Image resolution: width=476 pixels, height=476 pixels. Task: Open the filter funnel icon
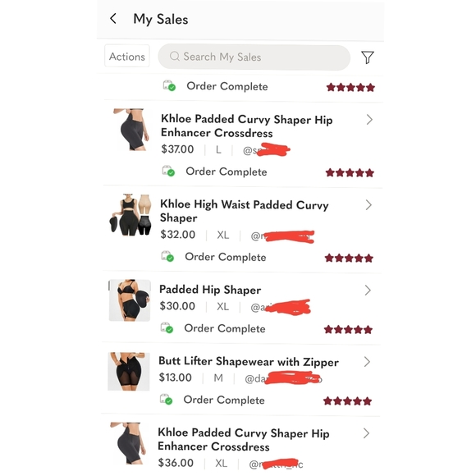368,57
